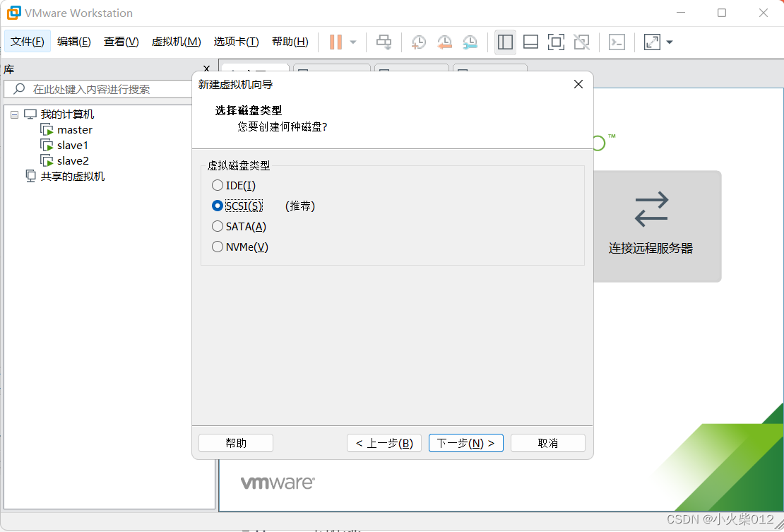Click the orange suspend (pause) toolbar icon
The width and height of the screenshot is (784, 532).
pos(335,42)
